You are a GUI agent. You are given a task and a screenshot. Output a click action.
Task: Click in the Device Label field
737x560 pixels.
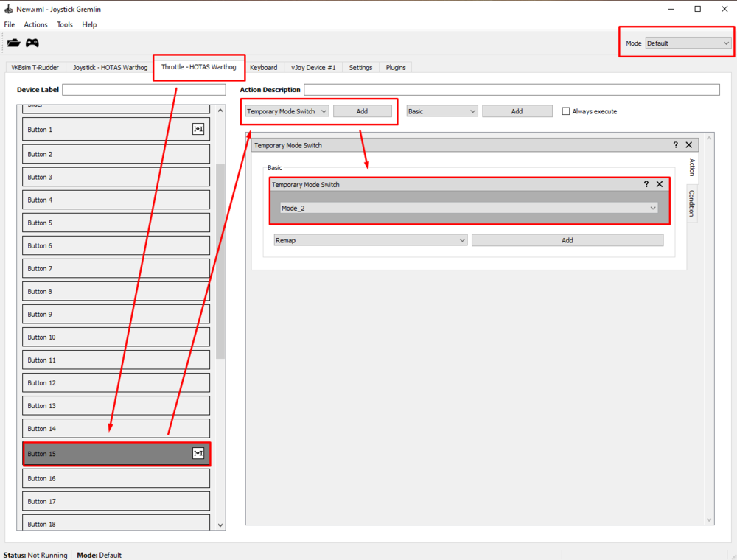144,90
